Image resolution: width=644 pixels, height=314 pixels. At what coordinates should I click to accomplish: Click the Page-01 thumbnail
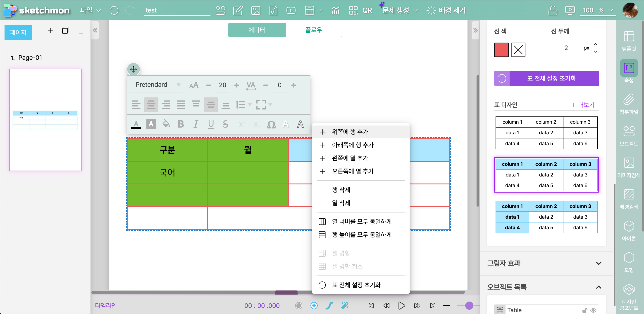[45, 120]
